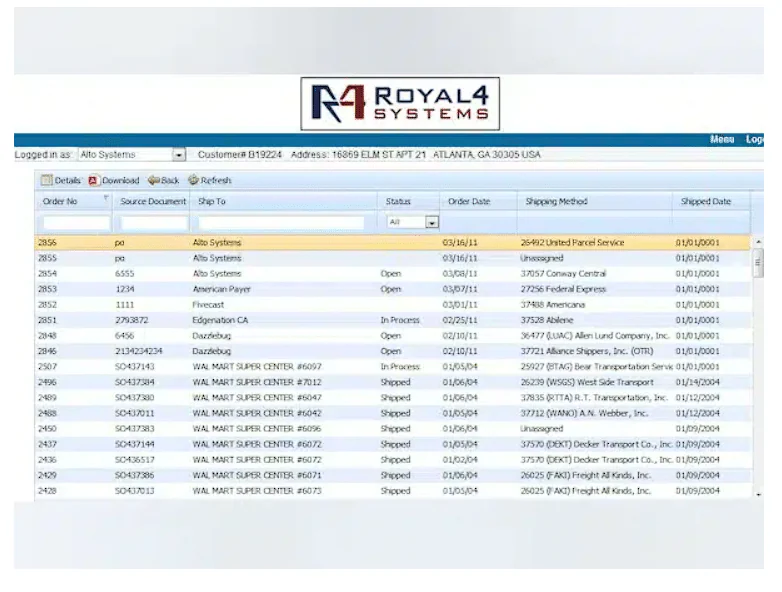Click WAL MART SUPER CENTER #7012 cell
This screenshot has width=782, height=592.
pyautogui.click(x=257, y=382)
